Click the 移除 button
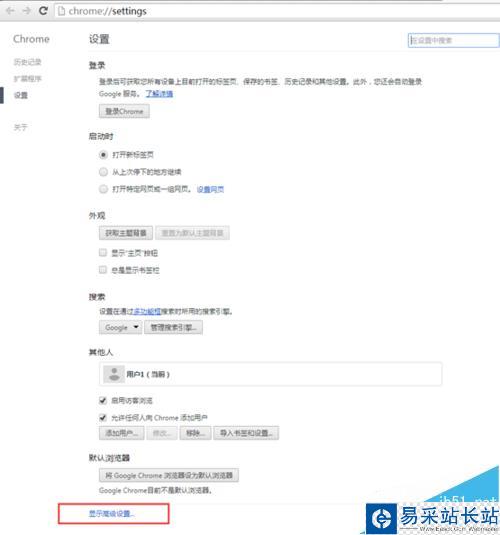500x535 pixels. [x=195, y=433]
